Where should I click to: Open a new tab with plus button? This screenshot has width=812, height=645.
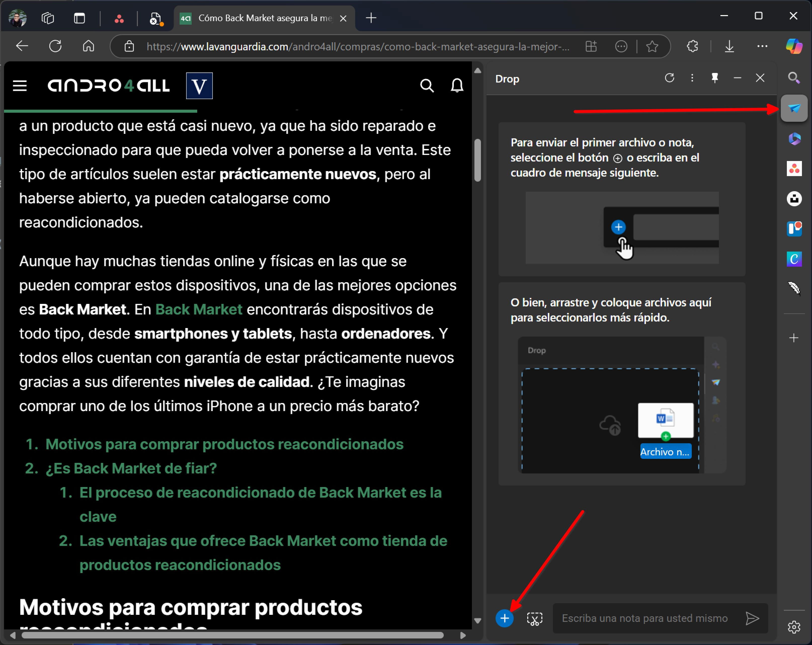(x=371, y=18)
